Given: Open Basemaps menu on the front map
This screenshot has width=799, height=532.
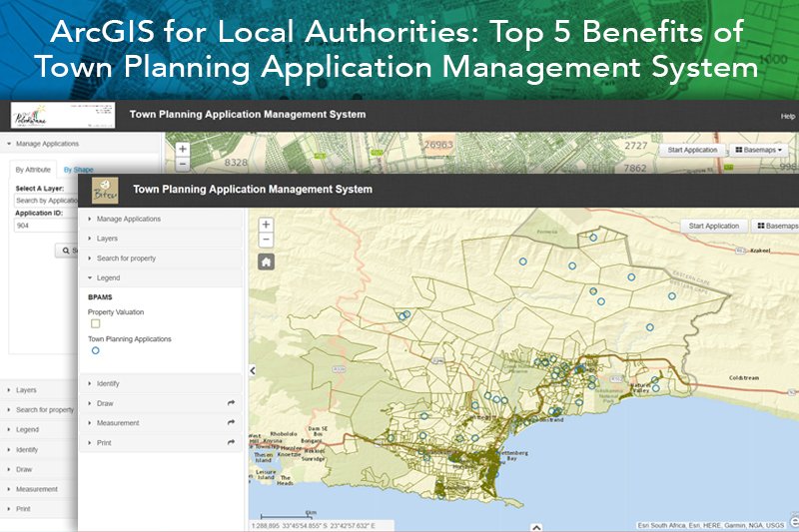Looking at the screenshot, I should click(775, 226).
